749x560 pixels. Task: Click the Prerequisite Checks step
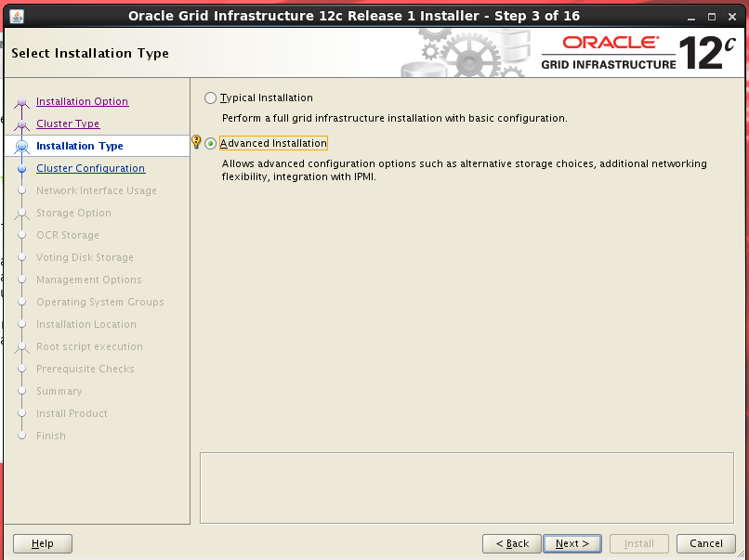(x=85, y=369)
